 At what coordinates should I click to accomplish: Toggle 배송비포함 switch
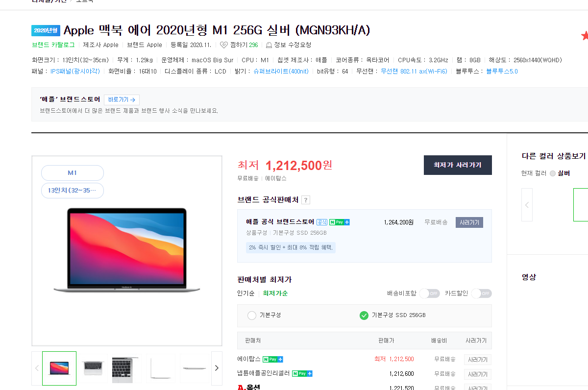point(430,293)
